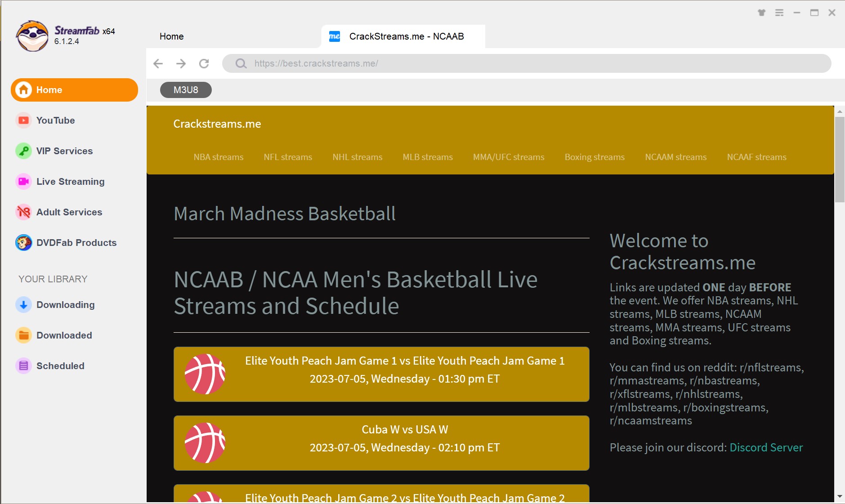Open the skin shirt icon in title bar
This screenshot has height=504, width=845.
(x=761, y=13)
